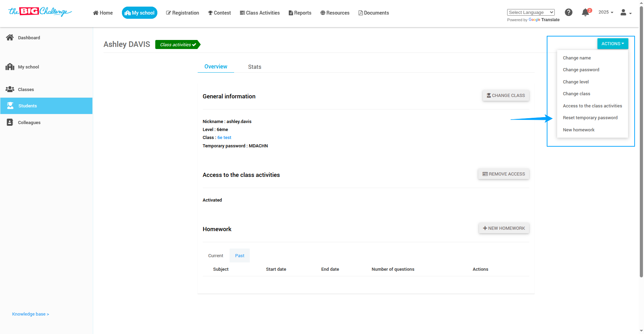This screenshot has height=334, width=644.
Task: Click the REMOVE ACCESS button
Action: (x=504, y=174)
